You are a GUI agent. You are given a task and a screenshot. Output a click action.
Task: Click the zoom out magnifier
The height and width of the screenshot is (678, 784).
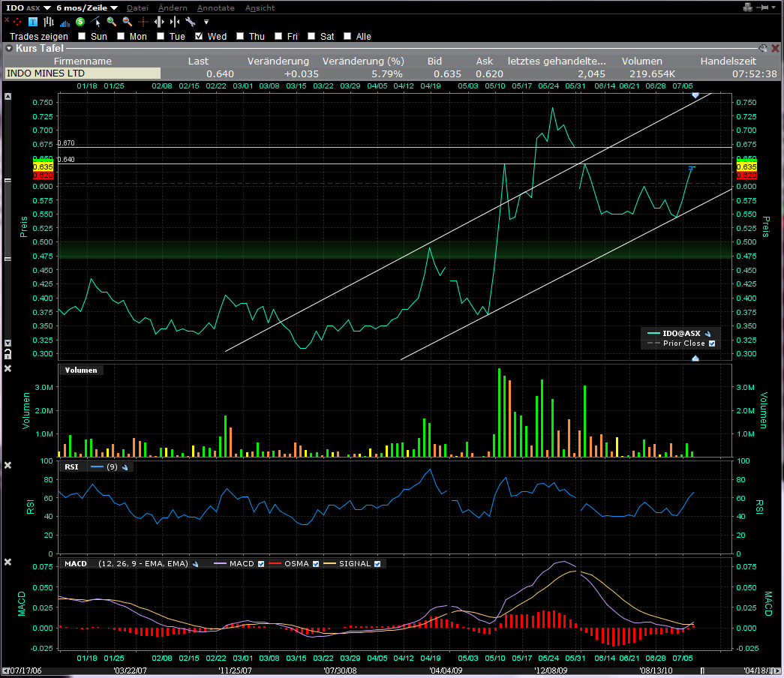click(x=128, y=22)
